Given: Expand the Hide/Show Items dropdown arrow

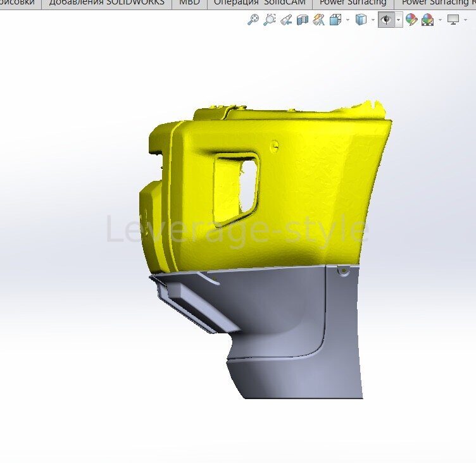Looking at the screenshot, I should point(398,20).
